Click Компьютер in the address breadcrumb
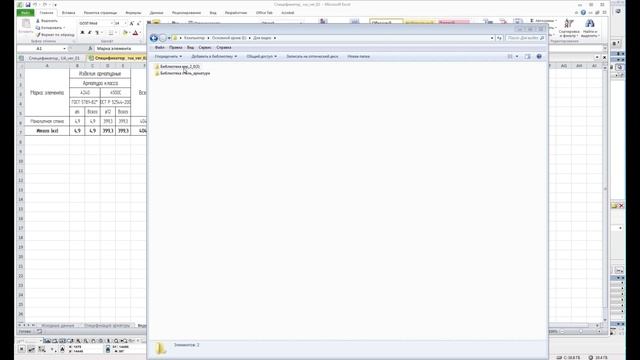This screenshot has width=640, height=360. 194,38
